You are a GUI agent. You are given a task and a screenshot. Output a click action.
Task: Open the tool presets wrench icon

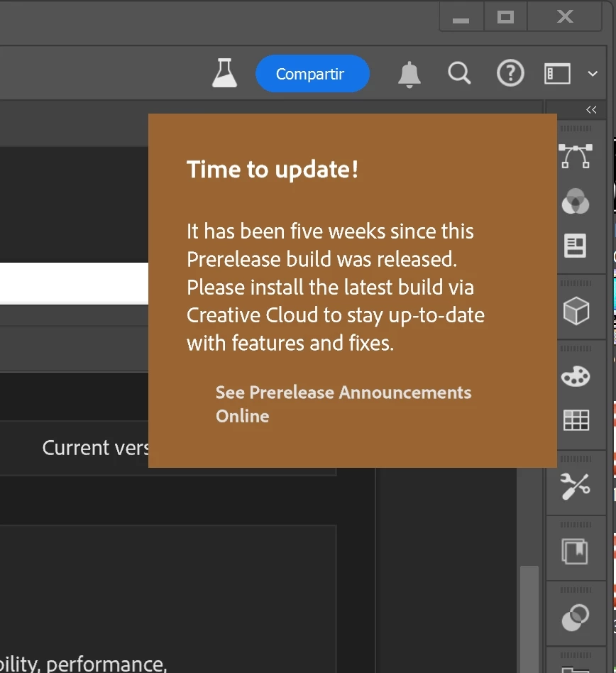pos(576,486)
